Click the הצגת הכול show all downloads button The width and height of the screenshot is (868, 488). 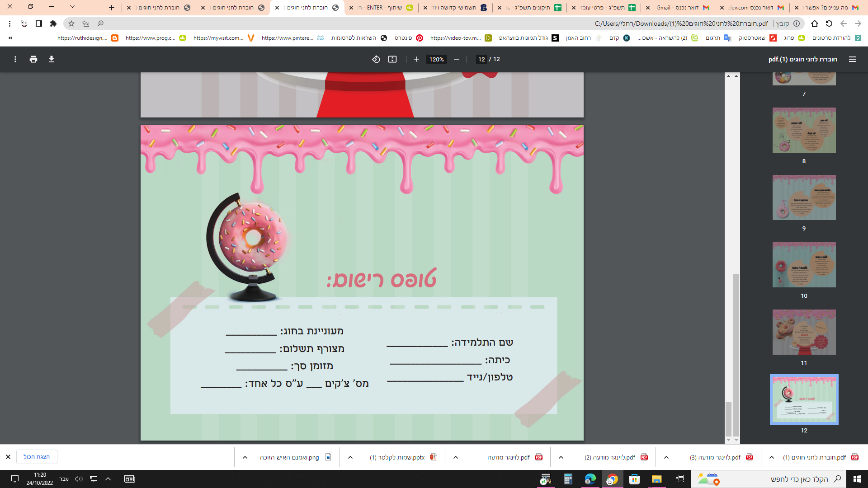pos(37,457)
